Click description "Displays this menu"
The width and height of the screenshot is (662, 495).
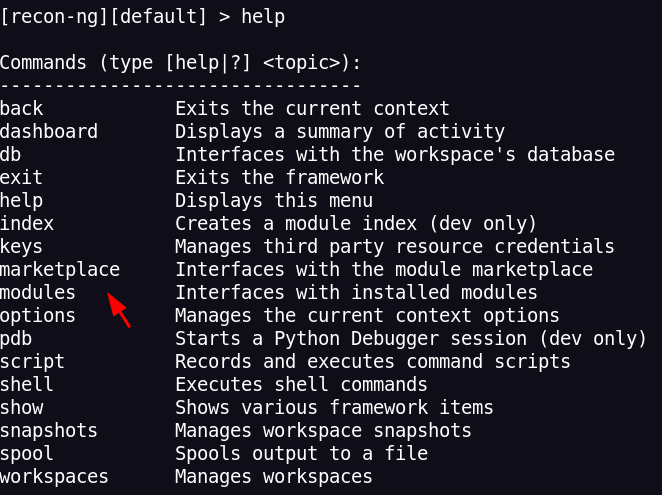(274, 201)
